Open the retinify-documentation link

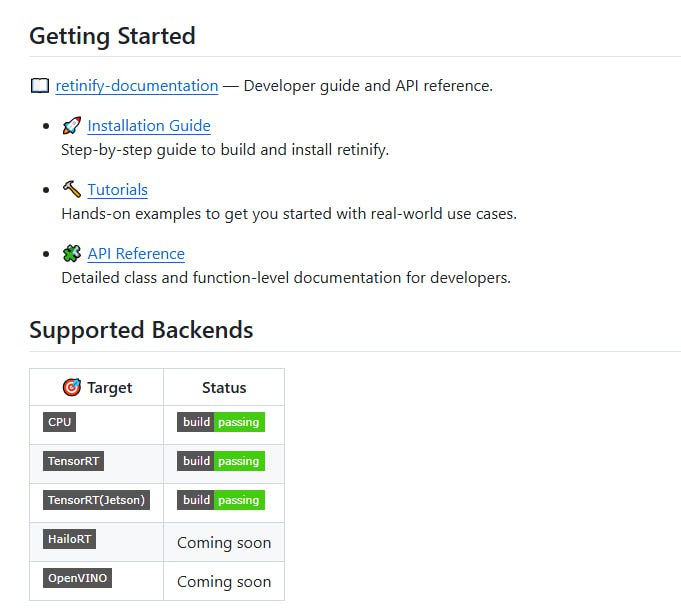click(x=137, y=86)
